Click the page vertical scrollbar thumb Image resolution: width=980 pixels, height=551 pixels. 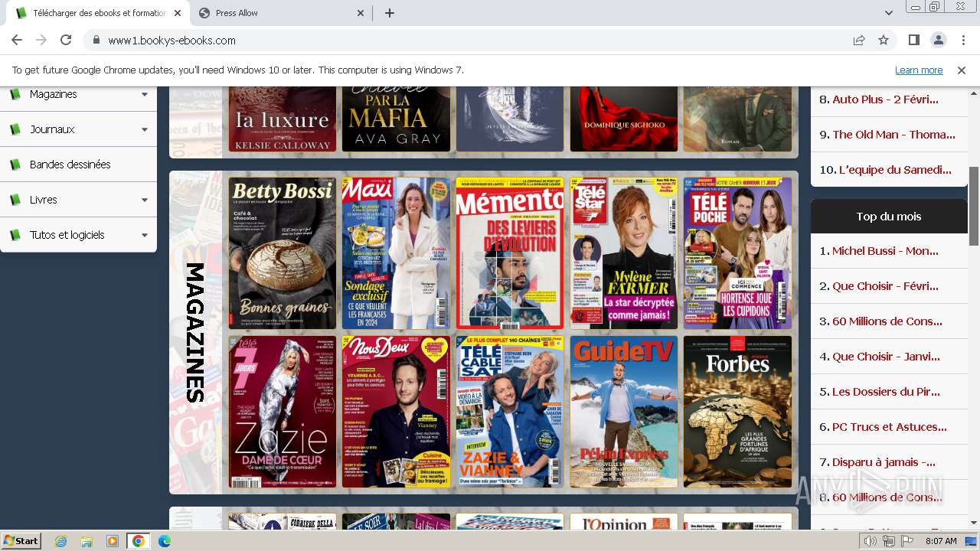click(974, 206)
